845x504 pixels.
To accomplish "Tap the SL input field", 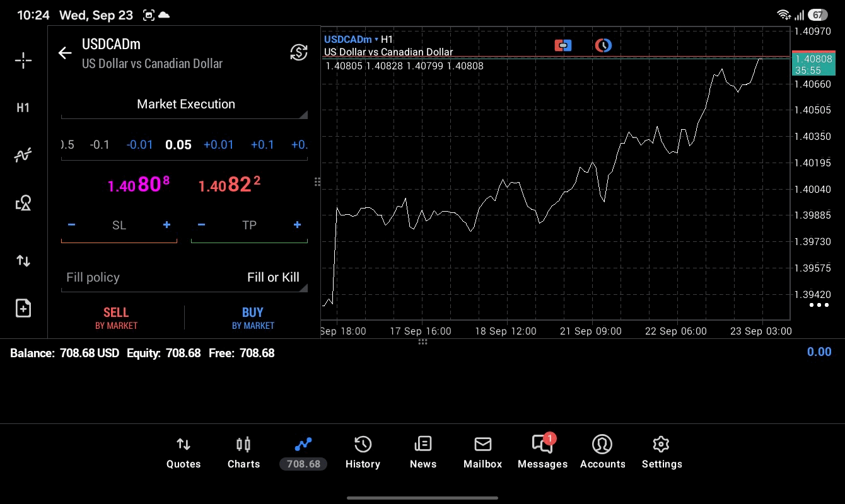I will click(119, 225).
